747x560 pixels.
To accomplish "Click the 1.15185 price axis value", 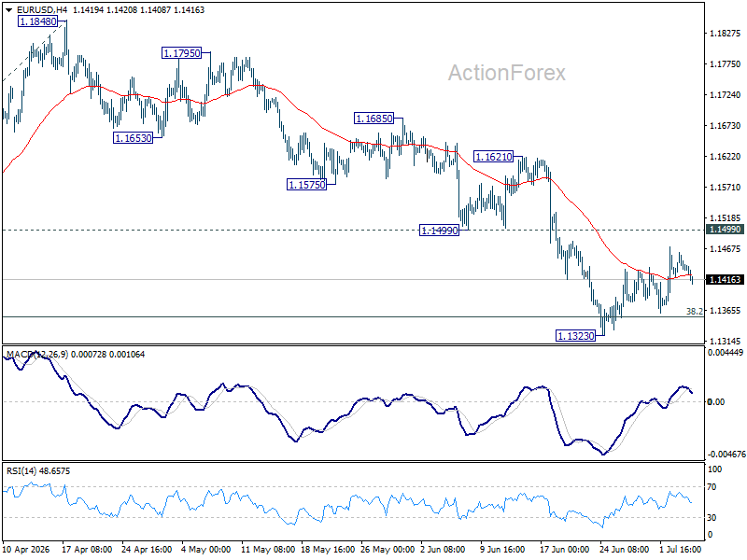I will pos(726,218).
